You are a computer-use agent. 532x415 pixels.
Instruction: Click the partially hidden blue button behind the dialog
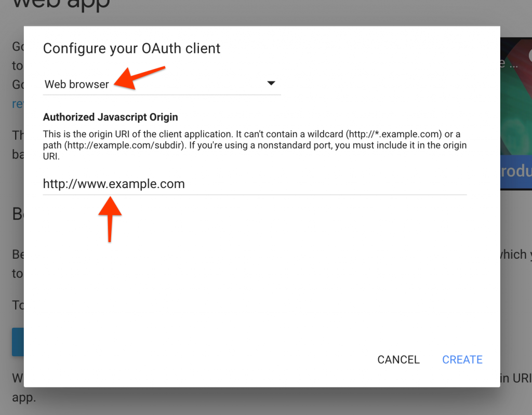pyautogui.click(x=18, y=342)
